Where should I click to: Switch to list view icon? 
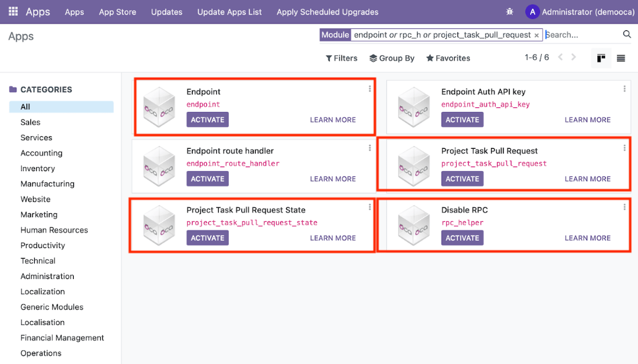(x=621, y=58)
